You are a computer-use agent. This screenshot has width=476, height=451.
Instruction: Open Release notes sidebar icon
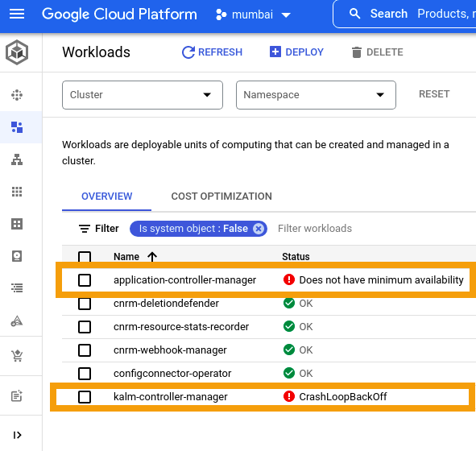pyautogui.click(x=17, y=395)
